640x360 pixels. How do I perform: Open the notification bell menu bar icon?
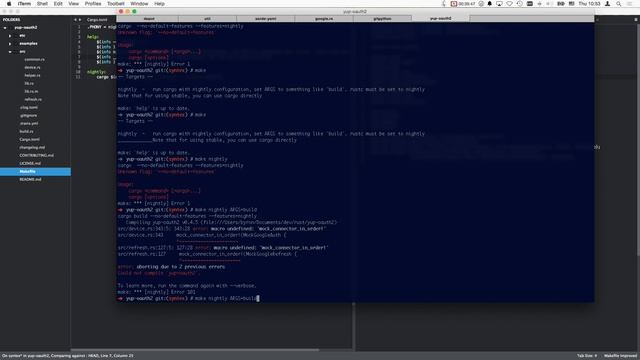490,4
